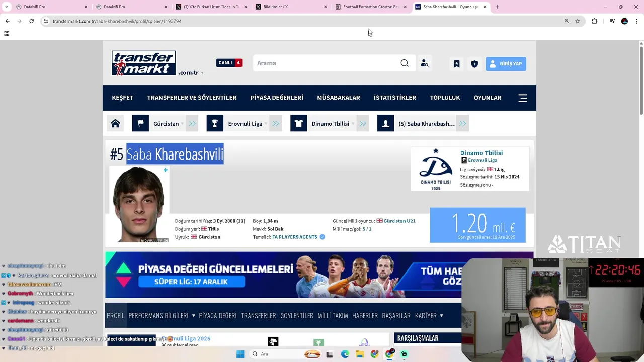Click the jersey breadcrumb icon
644x362 pixels.
click(x=299, y=124)
